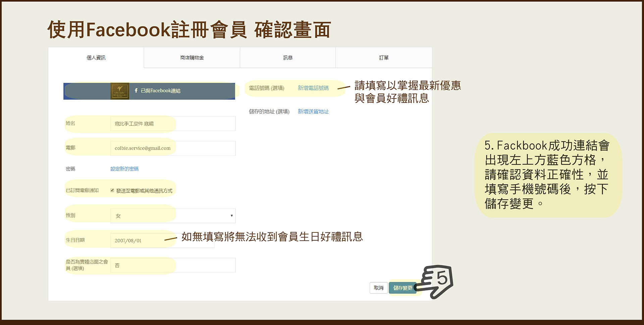This screenshot has height=325, width=644.
Task: Expand the 性別 dropdown arrow
Action: click(x=231, y=216)
